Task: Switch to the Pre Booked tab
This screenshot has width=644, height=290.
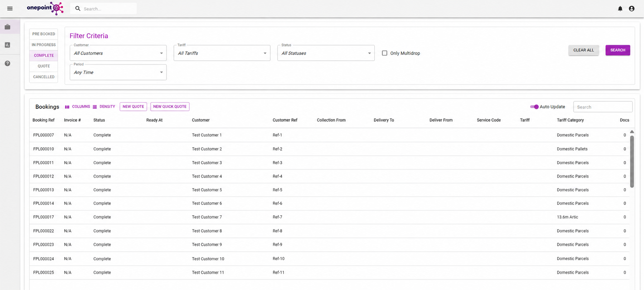Action: coord(44,34)
